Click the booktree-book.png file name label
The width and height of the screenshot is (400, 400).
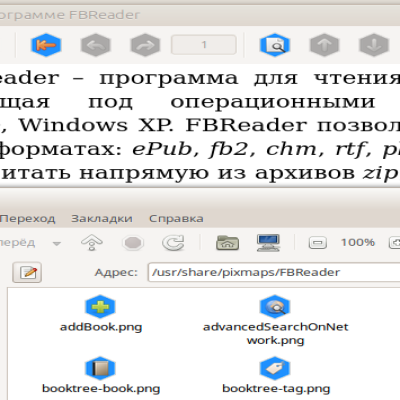point(101,389)
